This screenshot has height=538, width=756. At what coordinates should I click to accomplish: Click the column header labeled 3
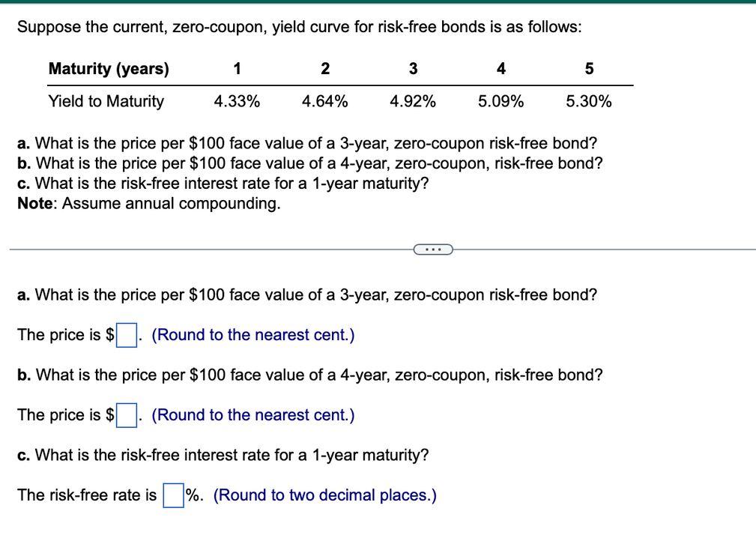(x=413, y=68)
